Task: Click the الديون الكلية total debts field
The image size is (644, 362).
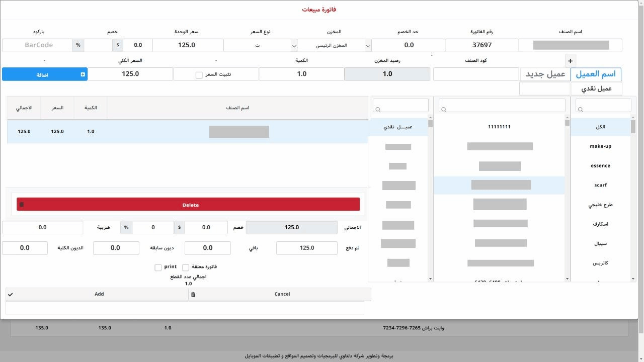Action: (25, 248)
